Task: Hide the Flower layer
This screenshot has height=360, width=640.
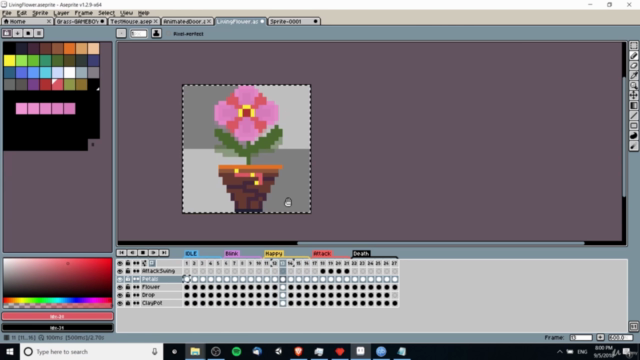Action: click(120, 287)
